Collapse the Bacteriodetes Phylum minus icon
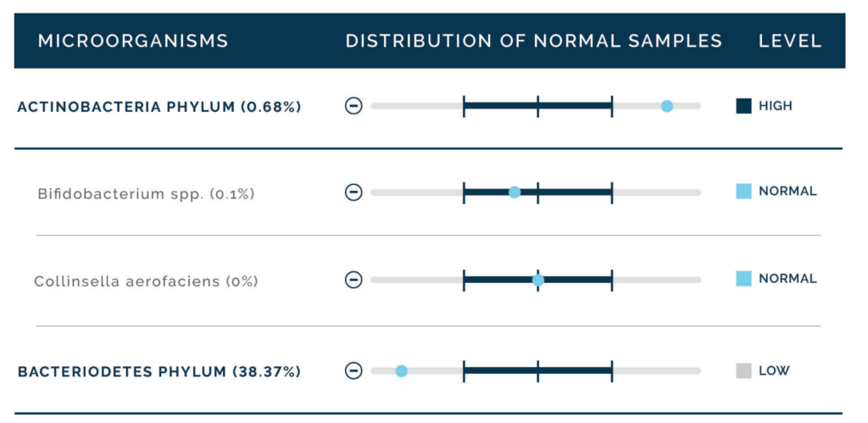The image size is (868, 423). 353,370
